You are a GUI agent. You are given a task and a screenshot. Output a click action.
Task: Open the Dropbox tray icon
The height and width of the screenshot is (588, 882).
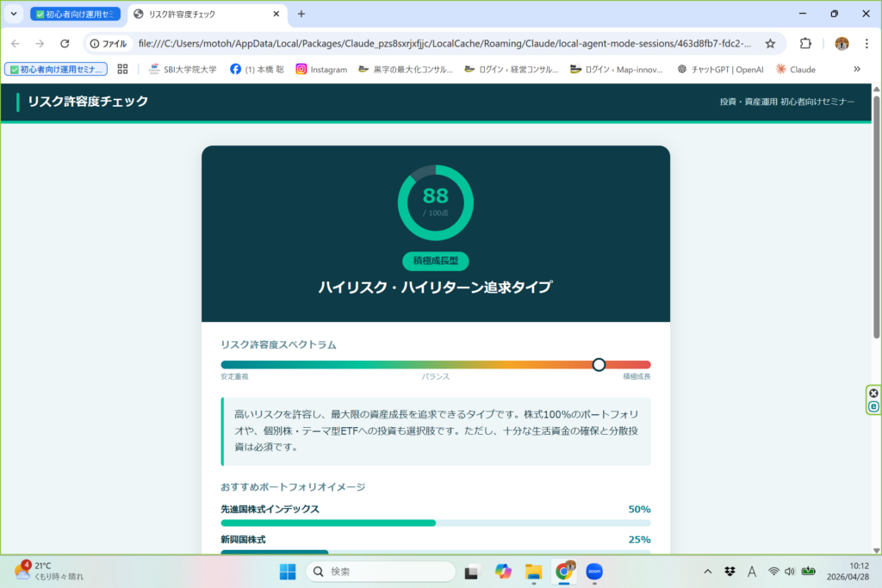730,571
